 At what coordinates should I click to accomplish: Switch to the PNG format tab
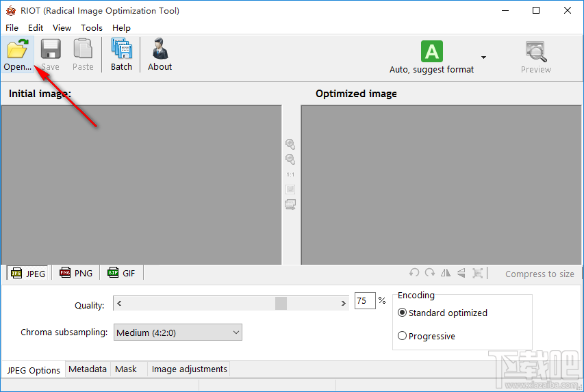click(x=76, y=273)
